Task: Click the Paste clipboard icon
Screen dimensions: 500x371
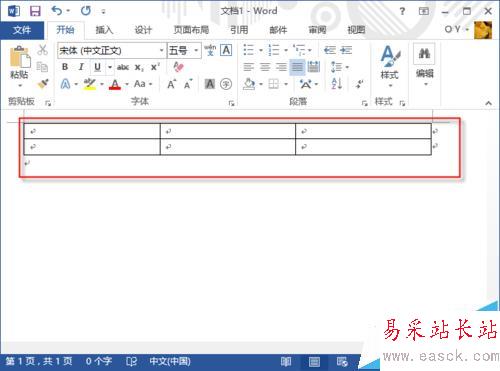Action: pos(20,57)
